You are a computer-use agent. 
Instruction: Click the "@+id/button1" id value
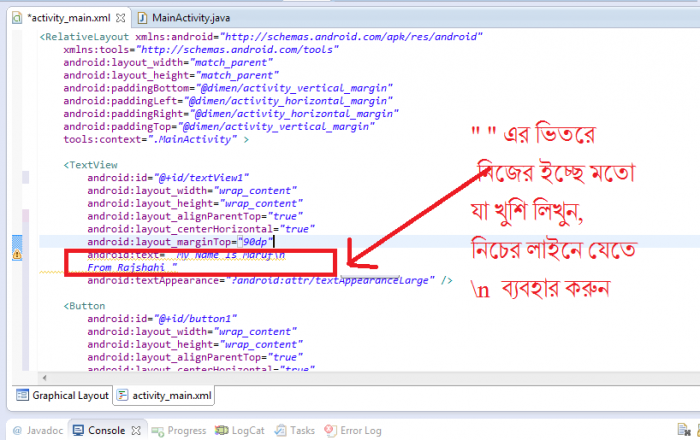[195, 319]
